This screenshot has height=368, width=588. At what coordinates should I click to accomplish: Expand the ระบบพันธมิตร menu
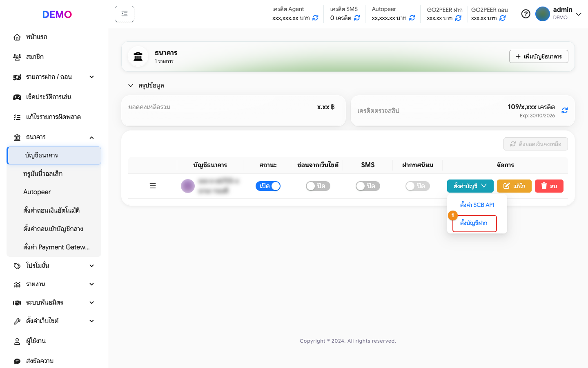coord(54,303)
